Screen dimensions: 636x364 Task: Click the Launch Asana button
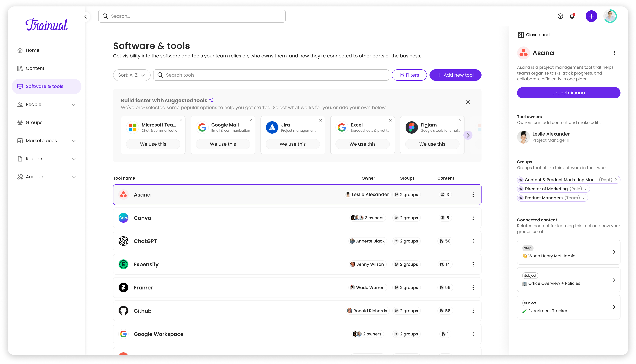pos(568,93)
